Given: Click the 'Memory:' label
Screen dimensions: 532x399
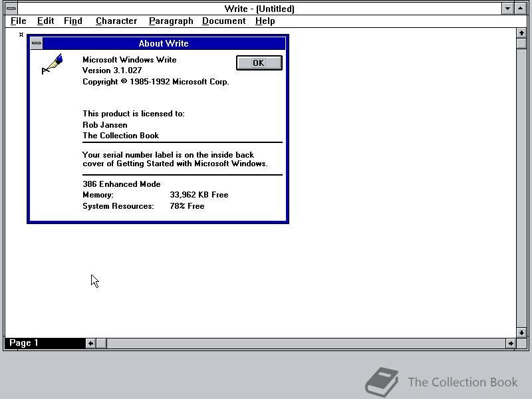Looking at the screenshot, I should 98,195.
